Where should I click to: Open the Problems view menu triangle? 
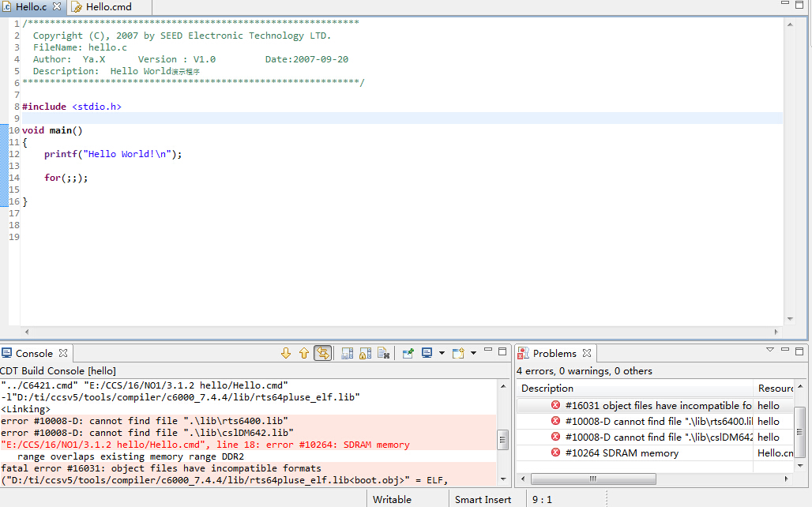point(770,351)
